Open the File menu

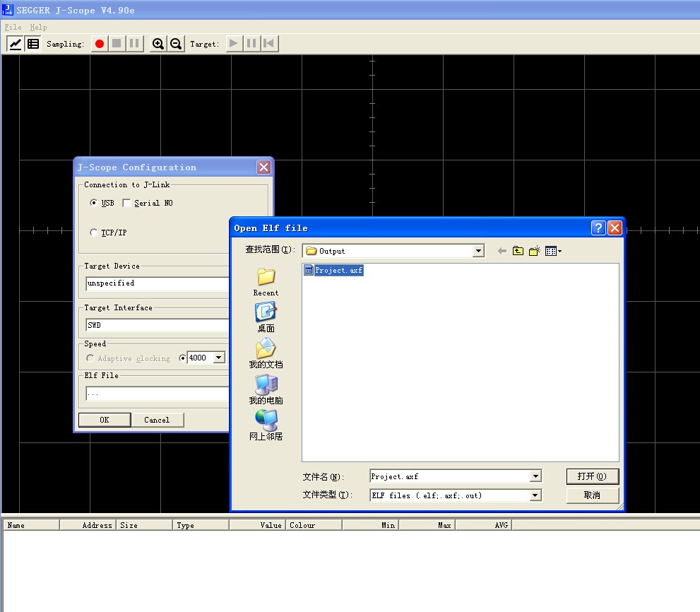13,28
